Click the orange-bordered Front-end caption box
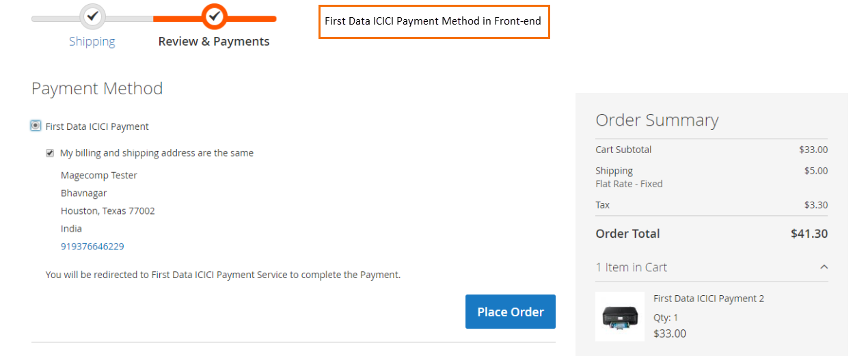Image resolution: width=868 pixels, height=356 pixels. [434, 21]
